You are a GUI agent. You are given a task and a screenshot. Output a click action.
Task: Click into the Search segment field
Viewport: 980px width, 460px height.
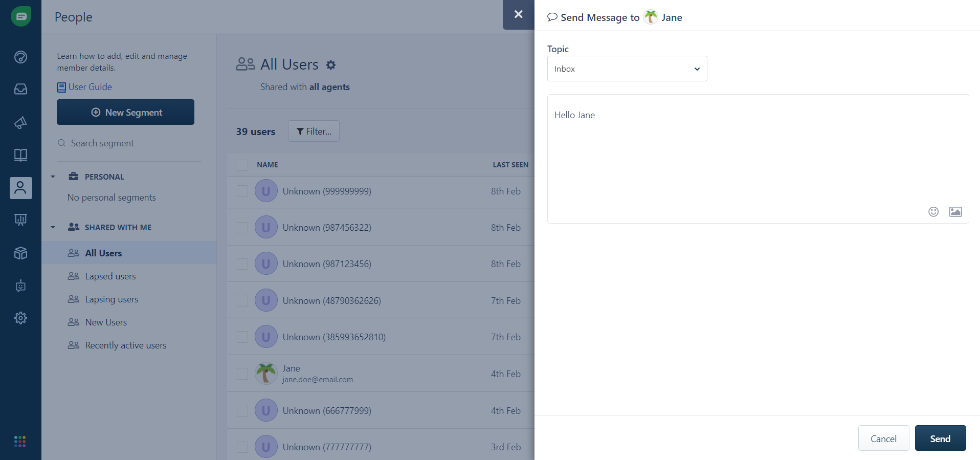pyautogui.click(x=128, y=143)
